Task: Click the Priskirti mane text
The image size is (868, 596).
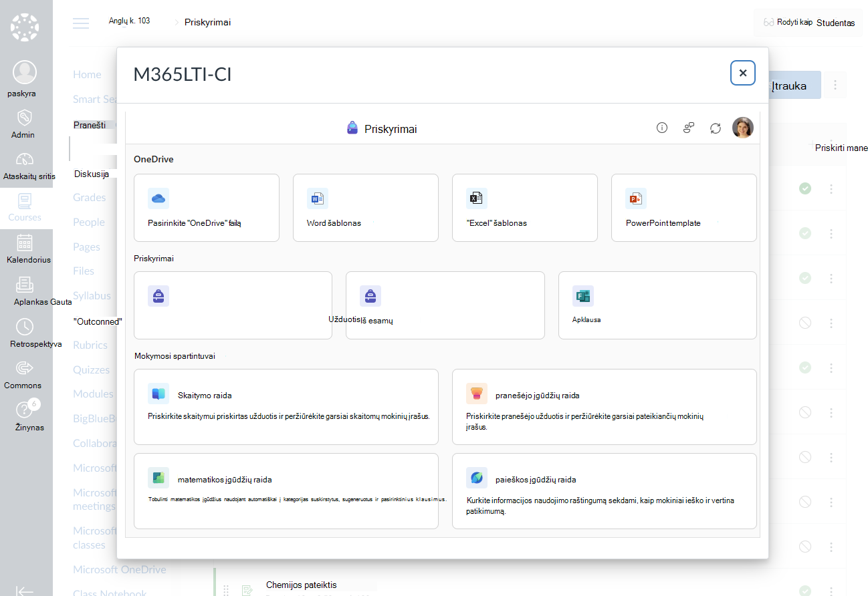Action: (x=841, y=148)
